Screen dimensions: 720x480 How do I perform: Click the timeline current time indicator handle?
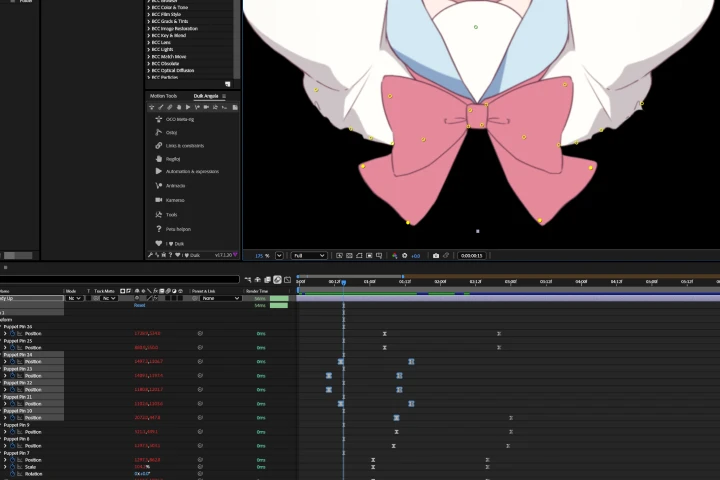343,282
